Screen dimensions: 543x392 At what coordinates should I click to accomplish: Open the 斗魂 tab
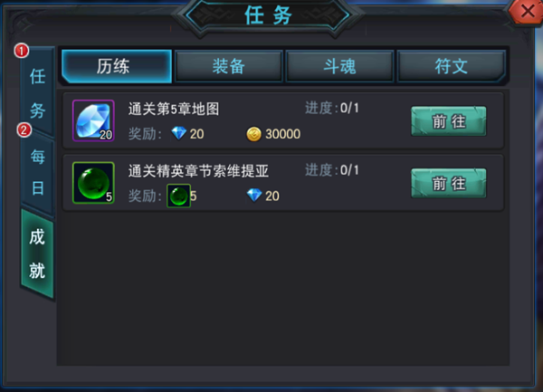[x=339, y=66]
